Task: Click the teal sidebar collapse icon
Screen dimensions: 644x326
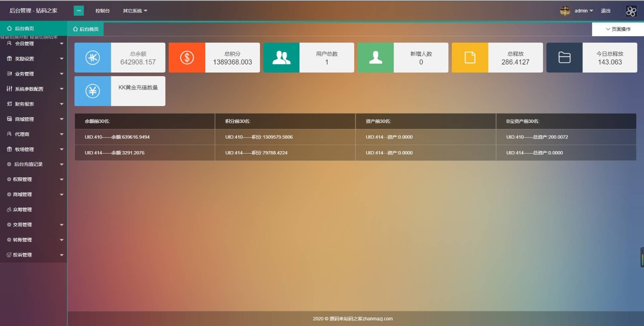Action: click(x=78, y=11)
